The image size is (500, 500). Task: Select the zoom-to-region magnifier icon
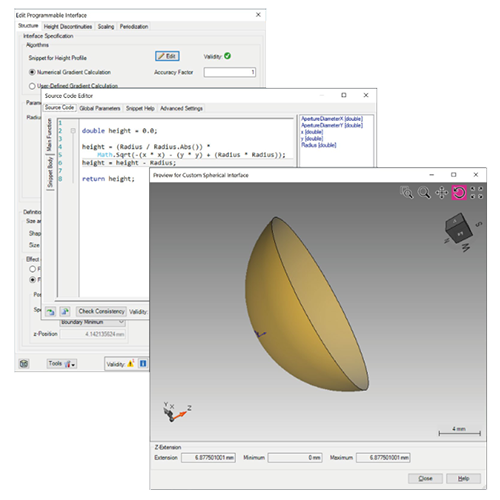407,192
